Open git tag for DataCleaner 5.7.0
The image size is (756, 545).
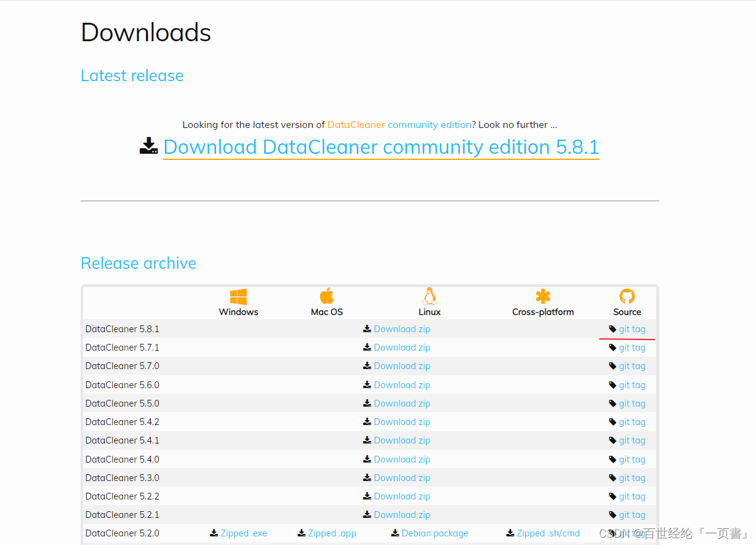[632, 366]
